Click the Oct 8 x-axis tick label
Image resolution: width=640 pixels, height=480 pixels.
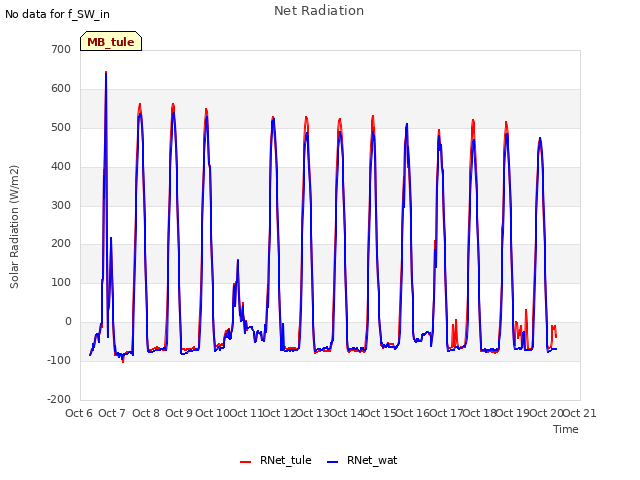point(146,413)
